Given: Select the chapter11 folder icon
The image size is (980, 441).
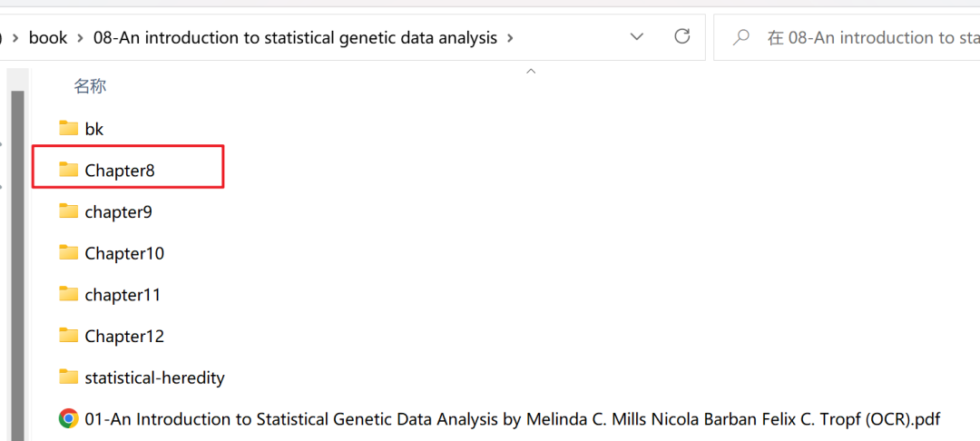Looking at the screenshot, I should click(68, 294).
